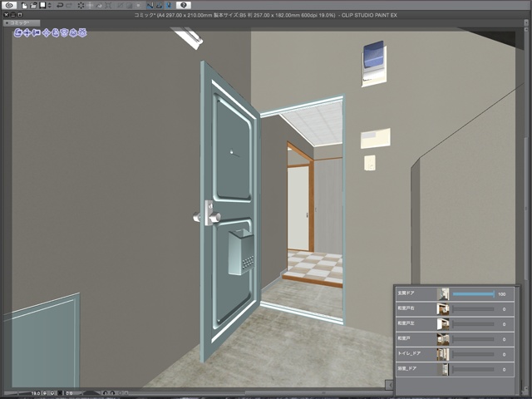Click the deselect icon in the command bar
This screenshot has height=399, width=532.
tap(120, 6)
